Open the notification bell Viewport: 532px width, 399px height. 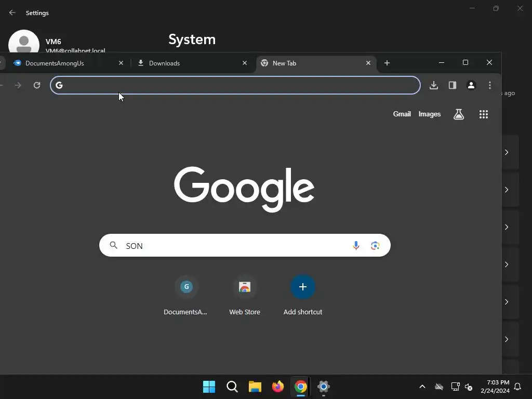518,387
